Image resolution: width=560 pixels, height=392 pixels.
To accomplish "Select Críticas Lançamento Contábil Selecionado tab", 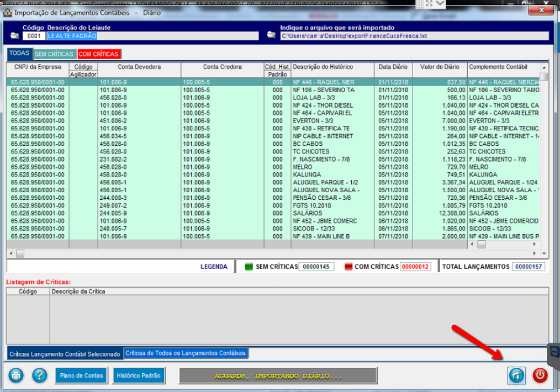I will tap(65, 354).
